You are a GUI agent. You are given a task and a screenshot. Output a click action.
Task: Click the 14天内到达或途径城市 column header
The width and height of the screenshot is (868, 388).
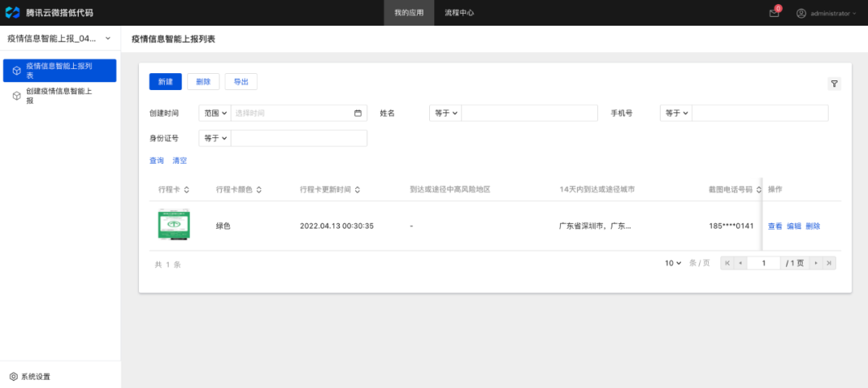coord(596,190)
